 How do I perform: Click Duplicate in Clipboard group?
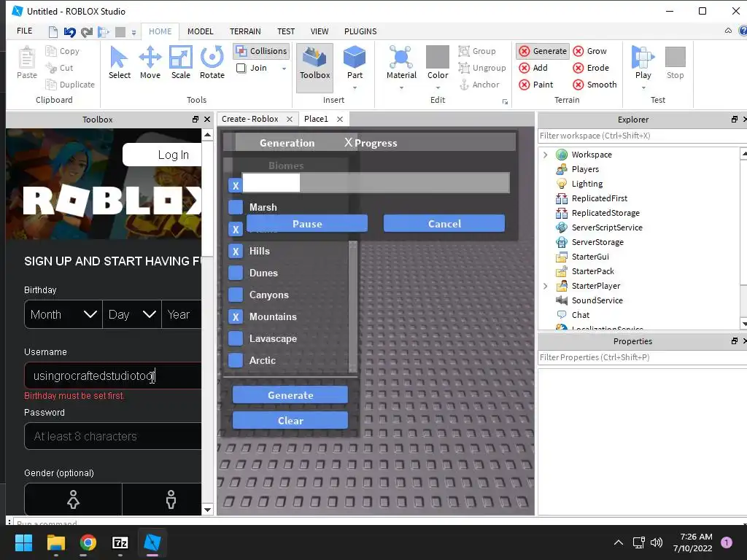click(70, 85)
